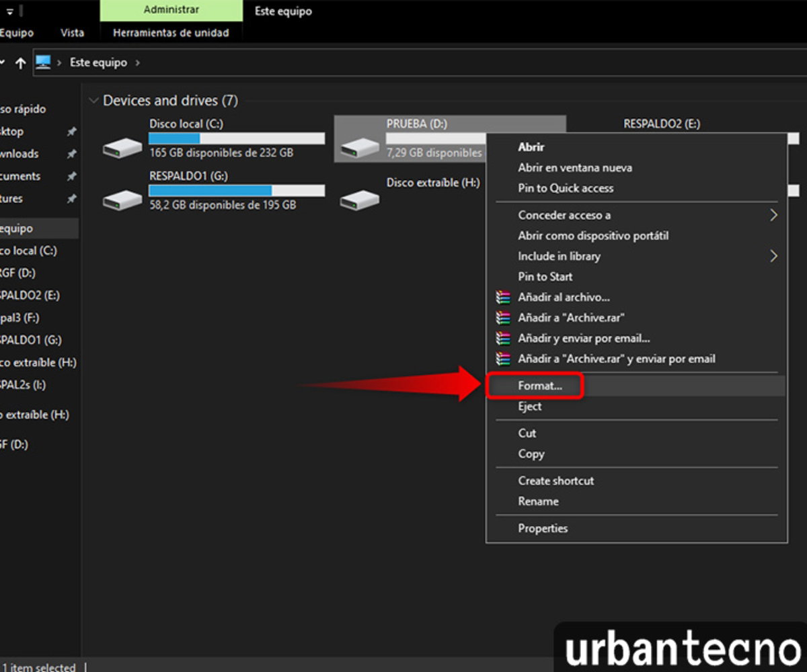
Task: Select Disco local (C:) in the sidebar
Action: (29, 251)
